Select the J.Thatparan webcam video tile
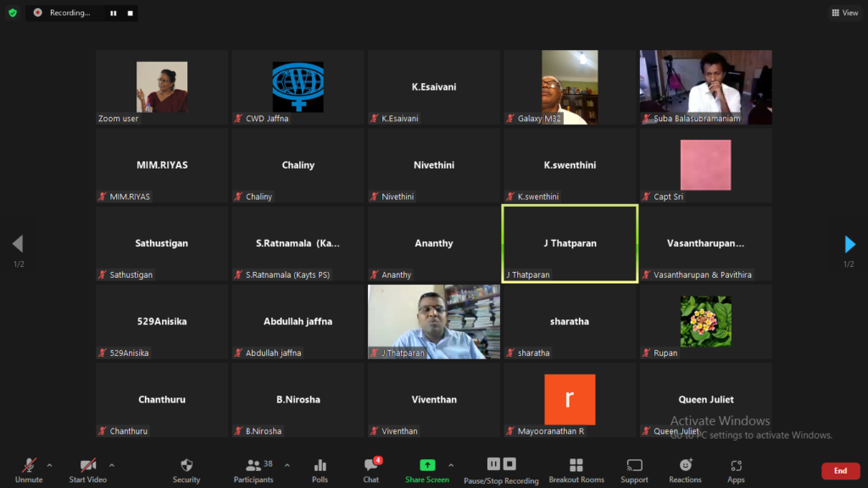The height and width of the screenshot is (488, 868). tap(434, 322)
